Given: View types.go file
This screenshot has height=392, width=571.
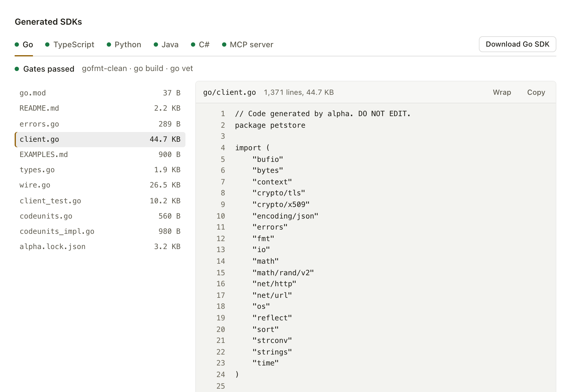Looking at the screenshot, I should (x=100, y=170).
